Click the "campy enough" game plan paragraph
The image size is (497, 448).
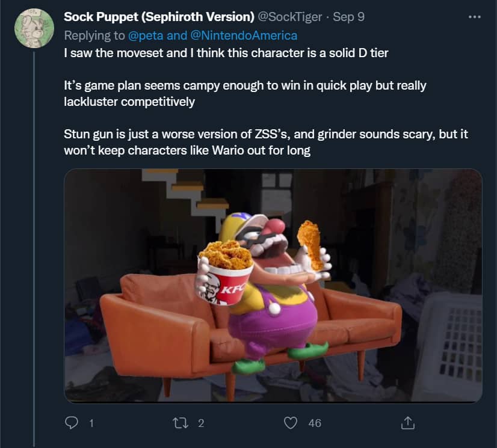tap(244, 93)
